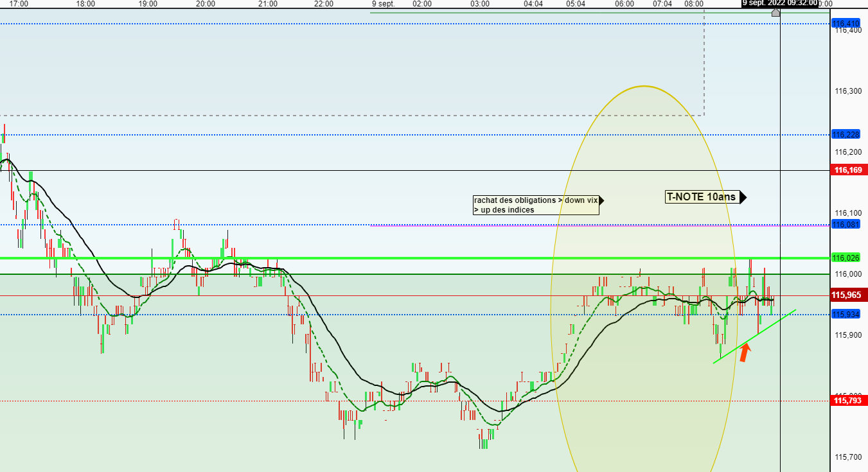
Task: Click the red 115,793 price label
Action: [x=846, y=401]
